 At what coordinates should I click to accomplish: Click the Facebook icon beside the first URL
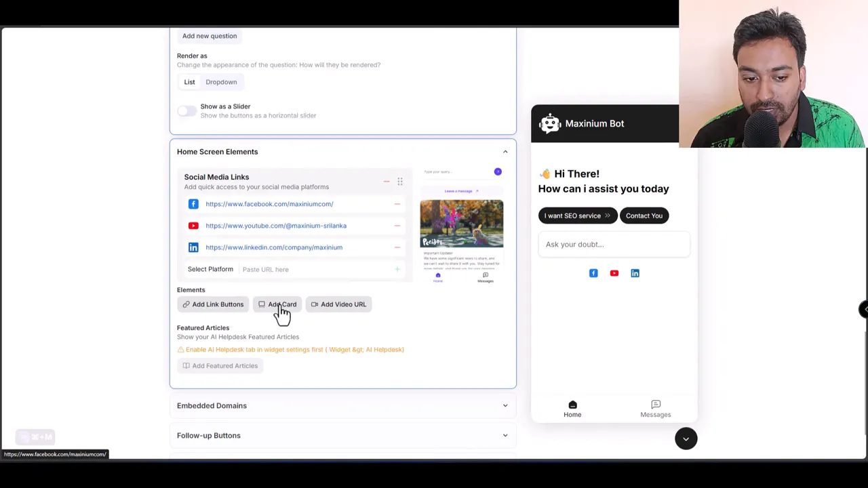coord(193,203)
